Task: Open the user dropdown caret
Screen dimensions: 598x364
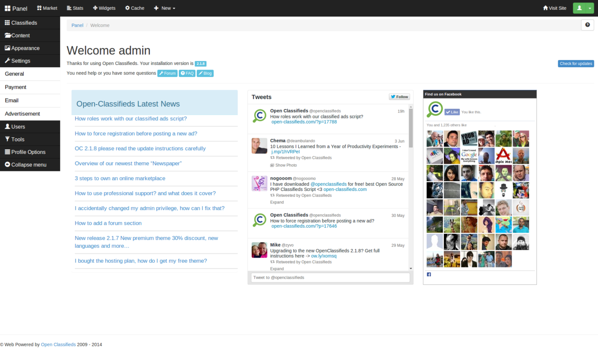Action: [x=590, y=8]
